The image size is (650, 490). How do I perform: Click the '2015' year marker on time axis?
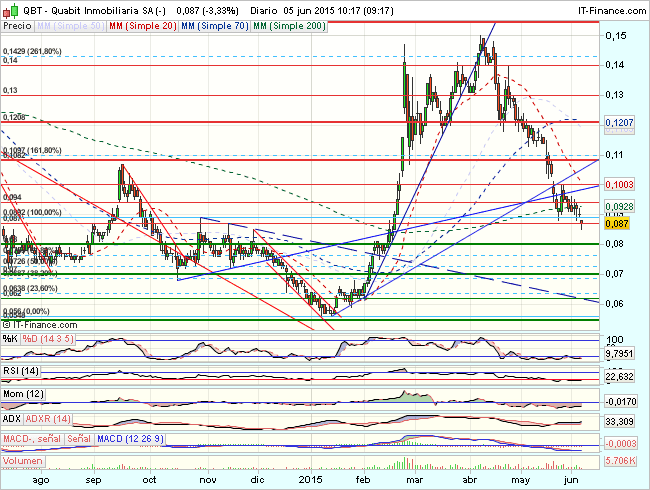(310, 480)
